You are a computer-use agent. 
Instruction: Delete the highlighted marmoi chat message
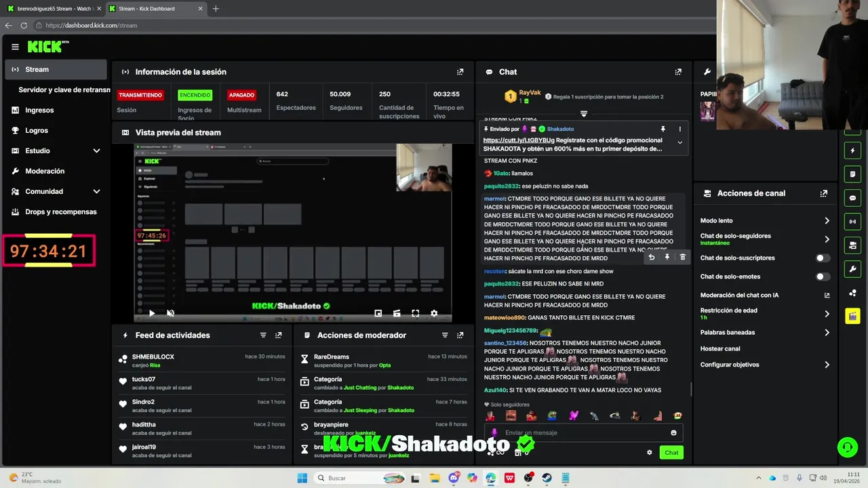pos(683,257)
